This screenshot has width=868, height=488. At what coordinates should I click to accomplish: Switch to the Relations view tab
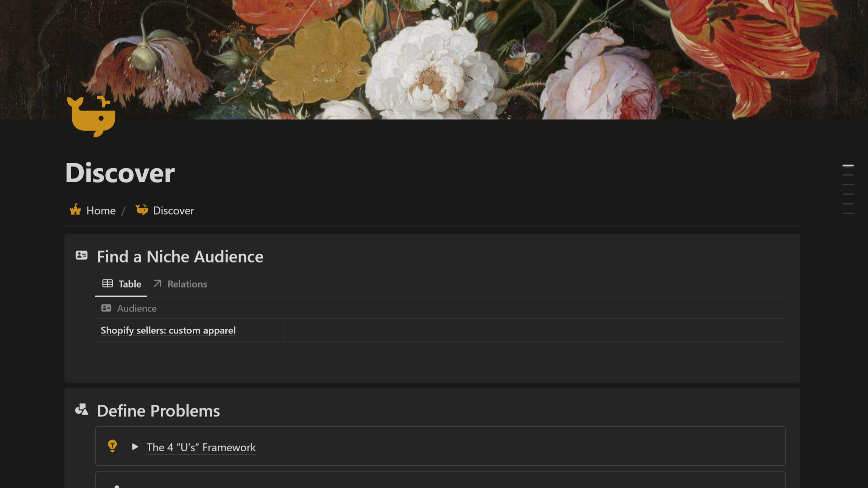[x=181, y=284]
